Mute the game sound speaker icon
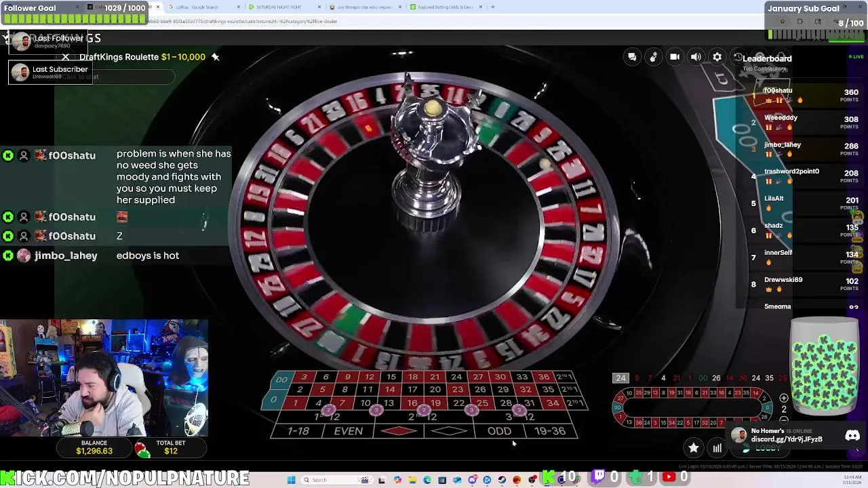 [696, 57]
